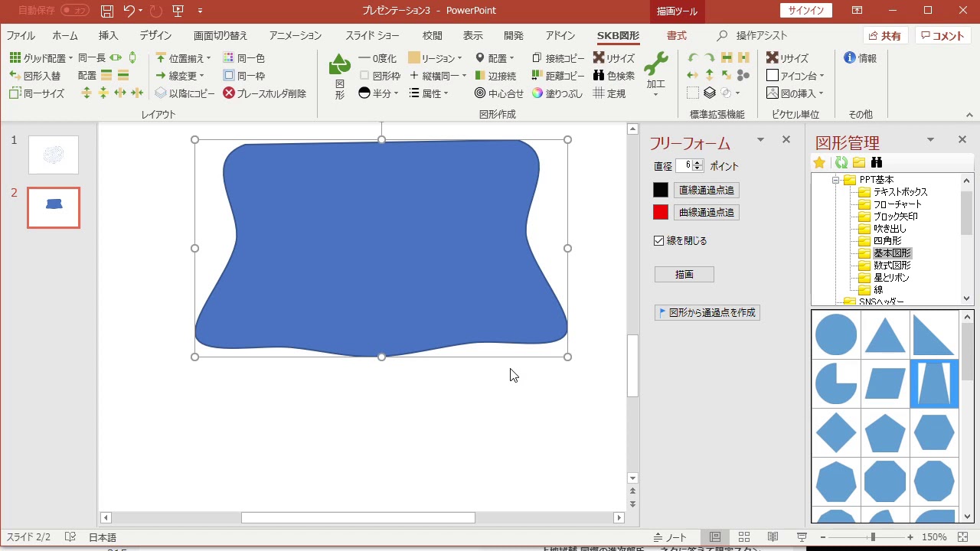Viewport: 980px width, 551px height.
Task: Select the 基本図形 folder in tree
Action: (893, 253)
